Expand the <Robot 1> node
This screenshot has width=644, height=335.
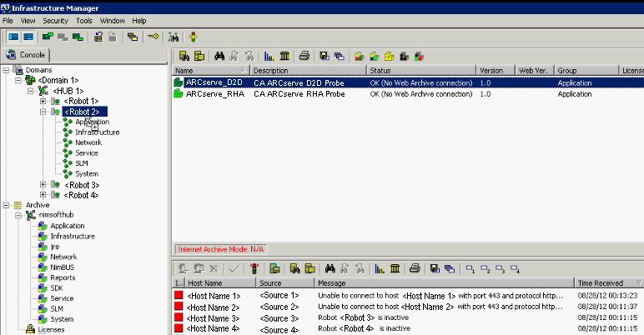[x=43, y=101]
